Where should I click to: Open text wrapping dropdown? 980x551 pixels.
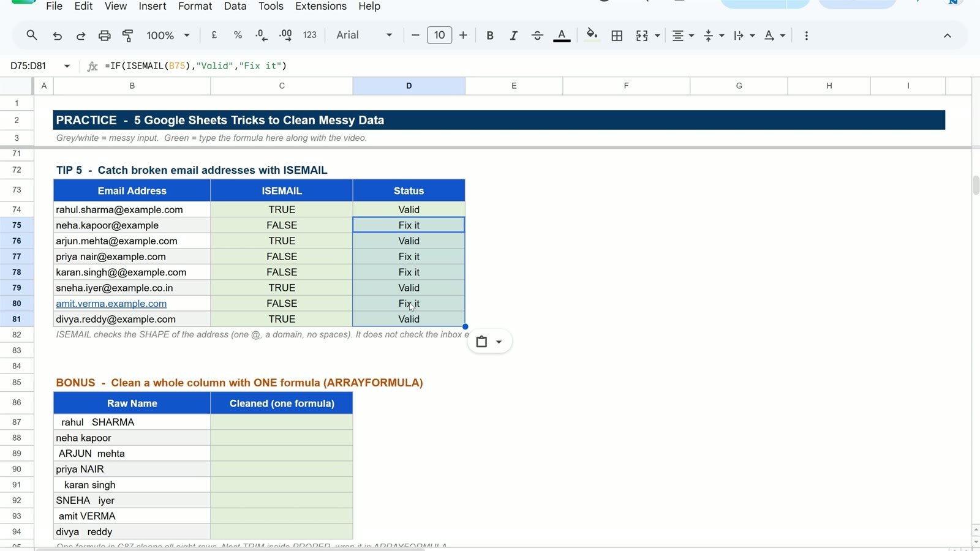coord(744,36)
